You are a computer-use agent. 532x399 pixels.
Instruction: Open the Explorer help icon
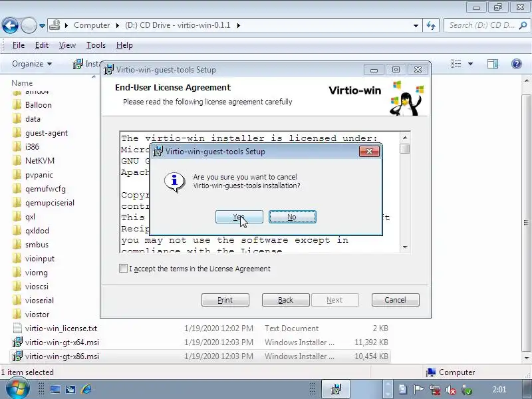517,64
